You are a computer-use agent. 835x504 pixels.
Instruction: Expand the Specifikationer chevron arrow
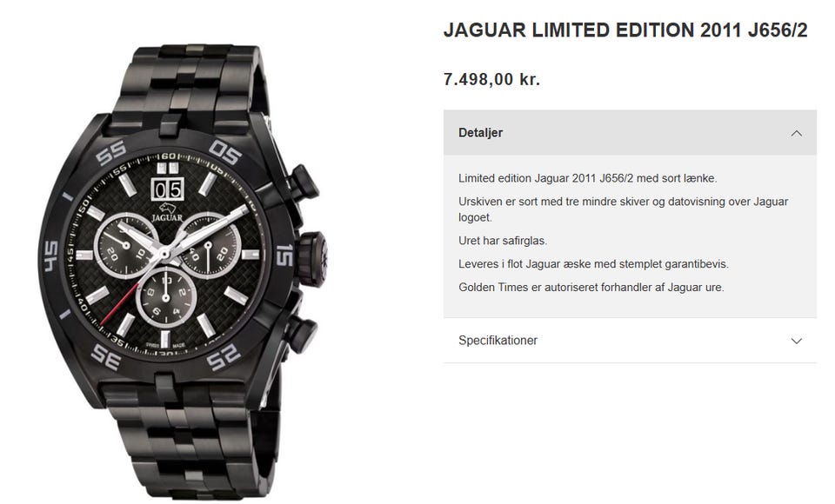(796, 341)
